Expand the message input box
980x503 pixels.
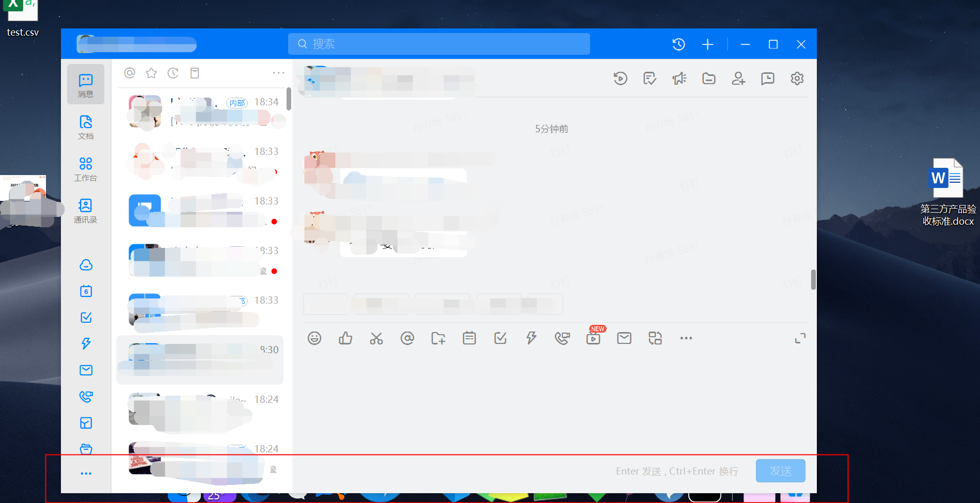(800, 338)
